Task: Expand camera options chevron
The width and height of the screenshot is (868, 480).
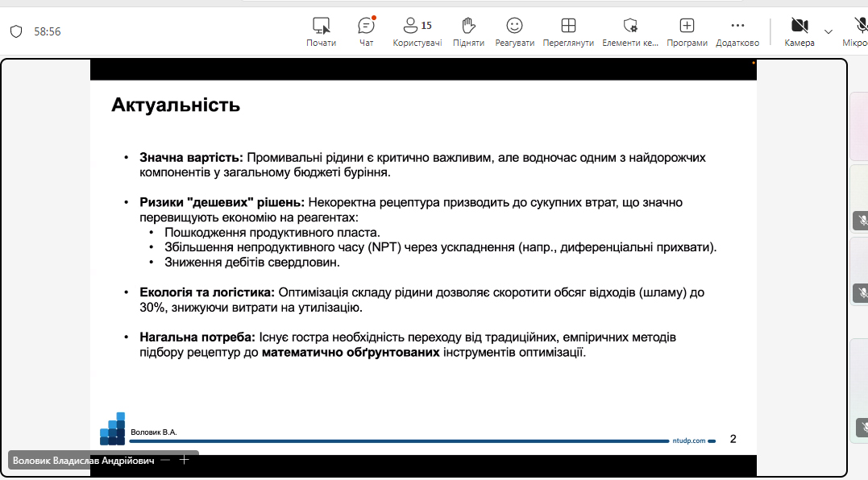Action: [829, 32]
